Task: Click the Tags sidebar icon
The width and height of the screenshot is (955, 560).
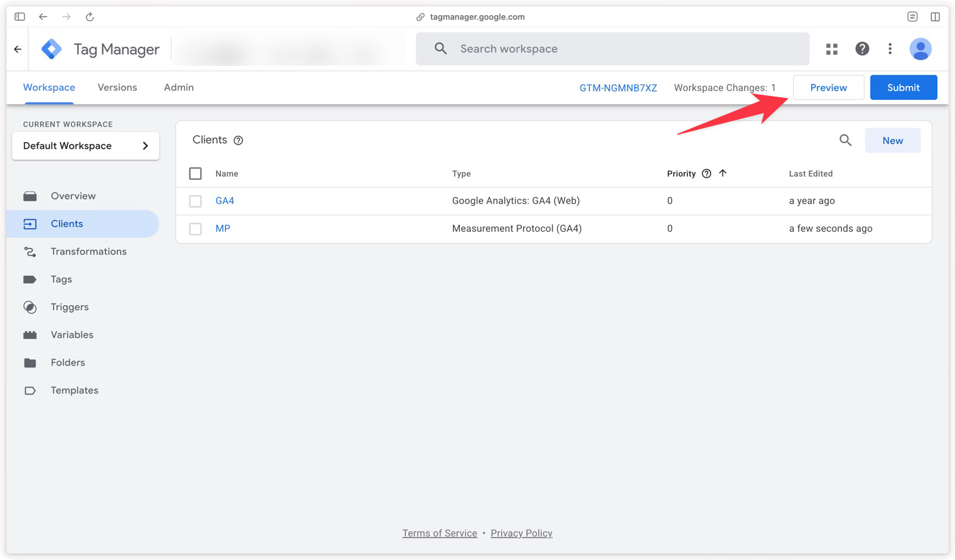Action: pos(30,279)
